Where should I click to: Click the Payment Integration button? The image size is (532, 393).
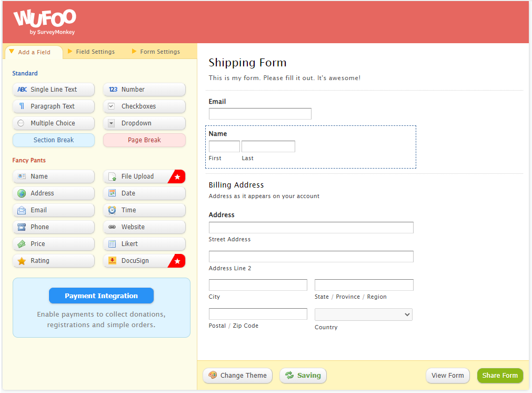(101, 296)
